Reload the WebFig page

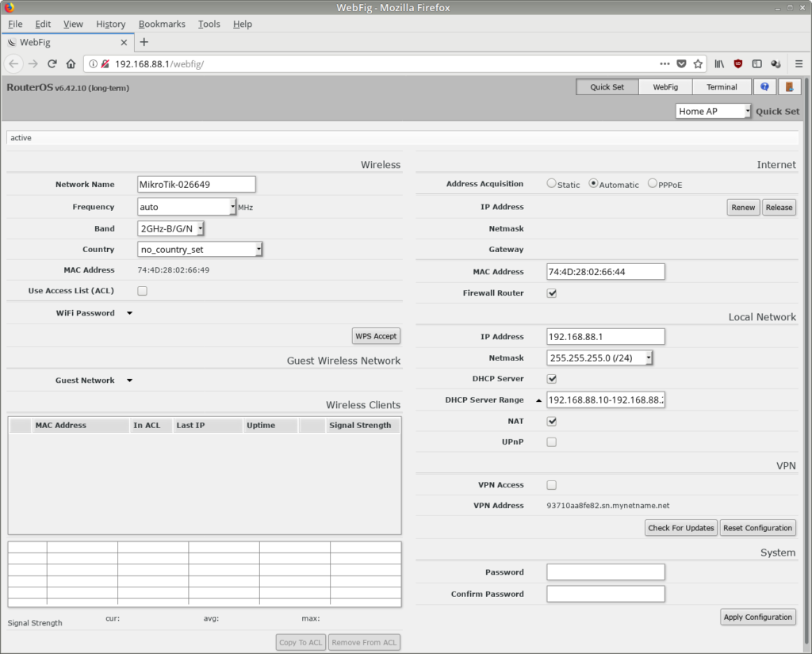(x=52, y=63)
